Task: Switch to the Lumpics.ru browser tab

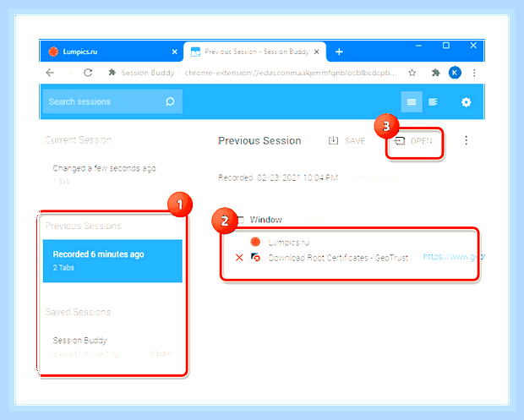Action: click(x=112, y=52)
